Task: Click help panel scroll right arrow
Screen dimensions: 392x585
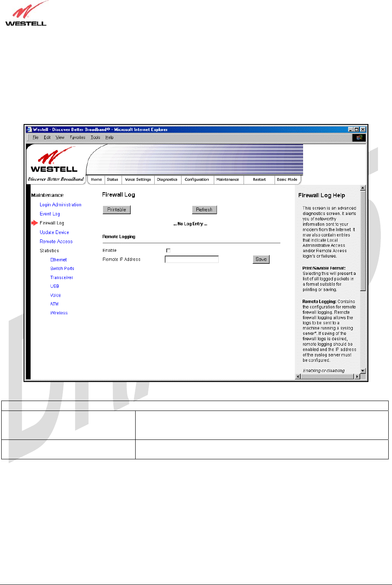Action: [357, 377]
